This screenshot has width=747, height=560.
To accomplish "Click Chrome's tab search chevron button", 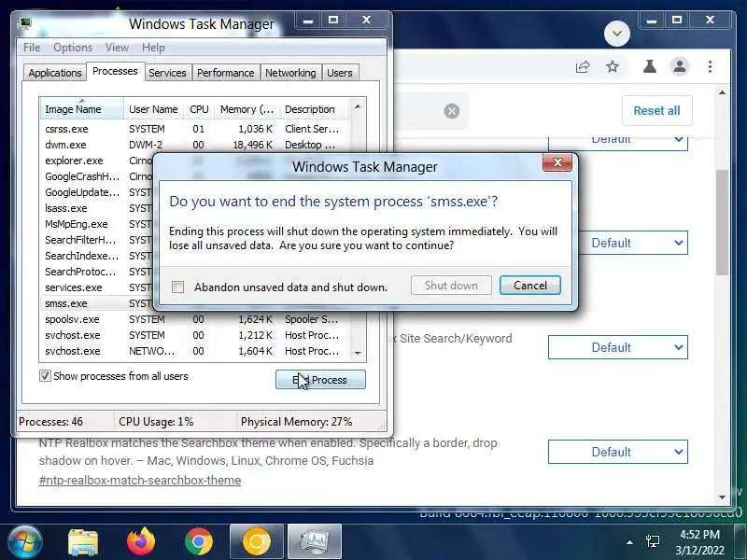I will coord(617,34).
